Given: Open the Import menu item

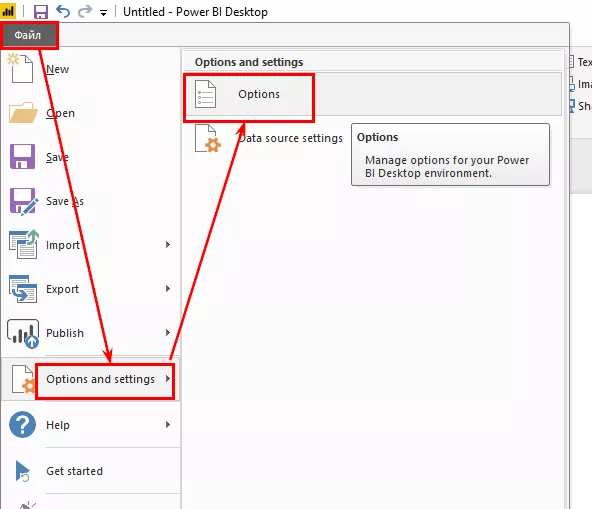Looking at the screenshot, I should click(x=90, y=245).
